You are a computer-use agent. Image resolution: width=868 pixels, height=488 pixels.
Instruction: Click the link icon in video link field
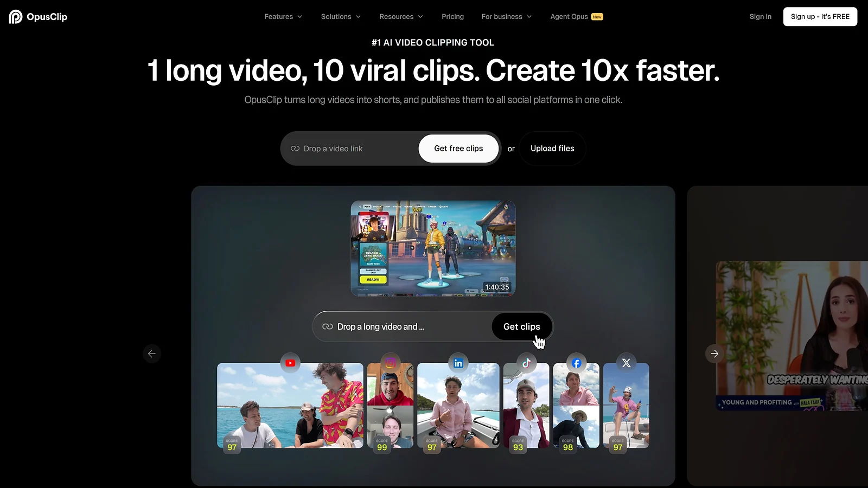click(x=295, y=149)
